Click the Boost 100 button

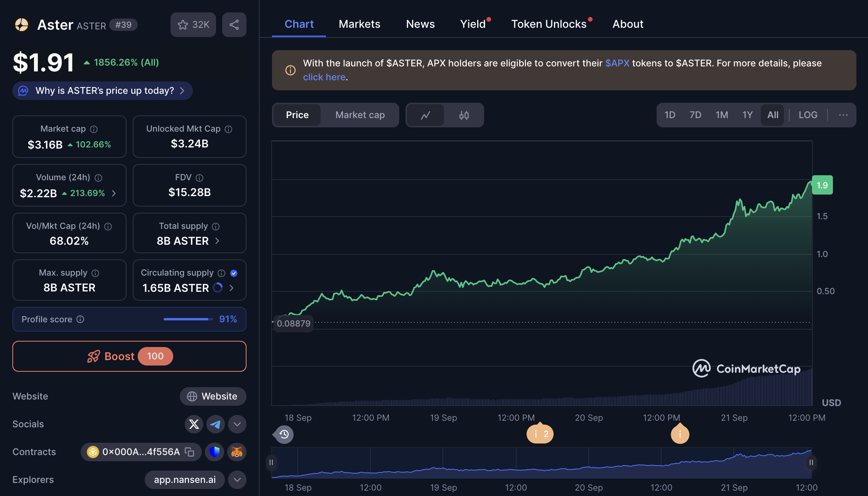pyautogui.click(x=129, y=356)
